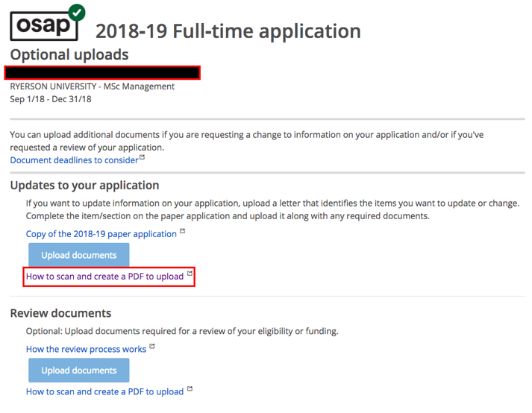
Task: Open How the review process works link
Action: 87,349
